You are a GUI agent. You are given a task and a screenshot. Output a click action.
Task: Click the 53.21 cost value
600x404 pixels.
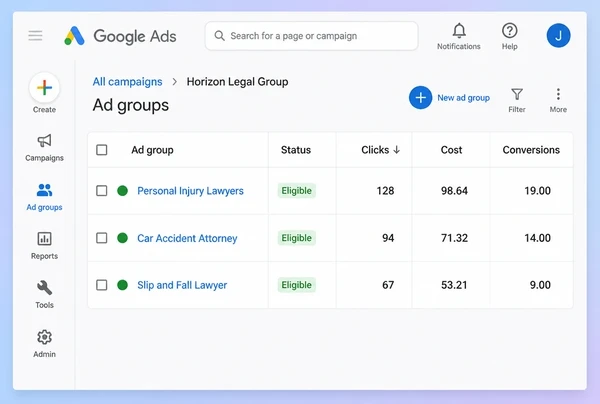(454, 285)
